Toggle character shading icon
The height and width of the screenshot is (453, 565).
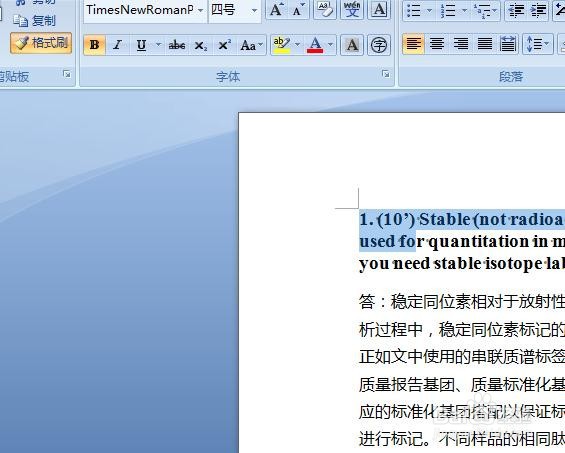[x=352, y=45]
